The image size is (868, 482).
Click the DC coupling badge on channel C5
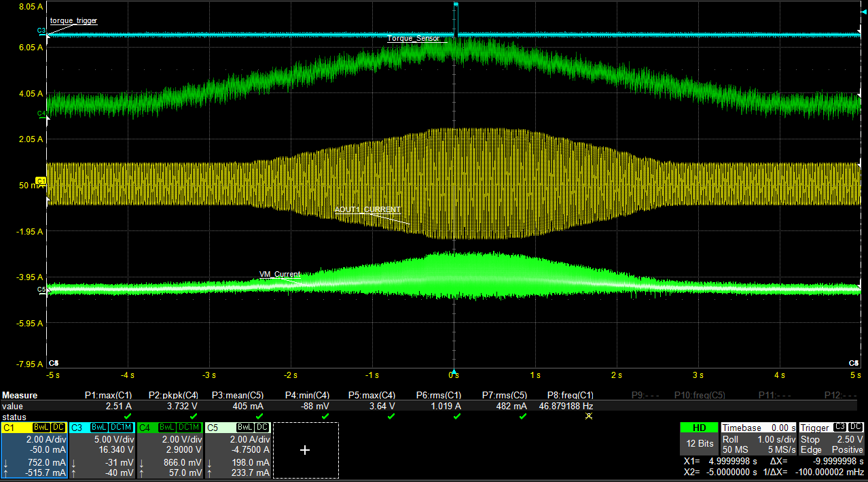pos(261,428)
